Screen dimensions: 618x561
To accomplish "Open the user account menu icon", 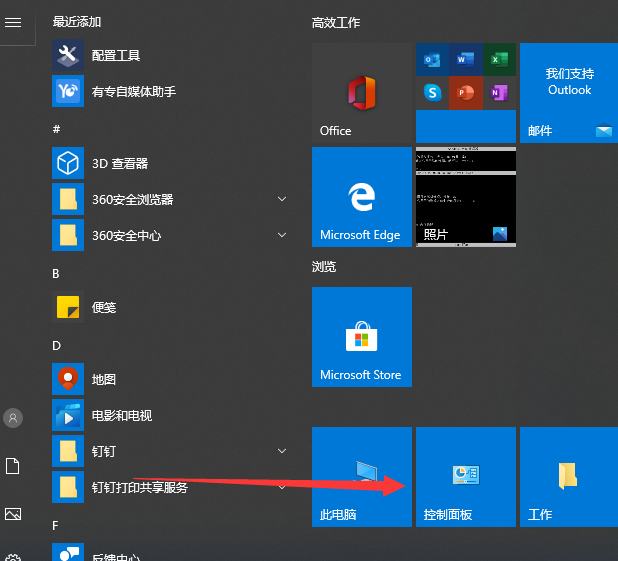I will [x=13, y=418].
